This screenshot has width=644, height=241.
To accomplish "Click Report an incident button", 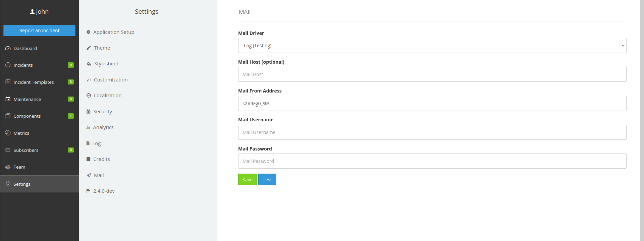I will (x=39, y=31).
